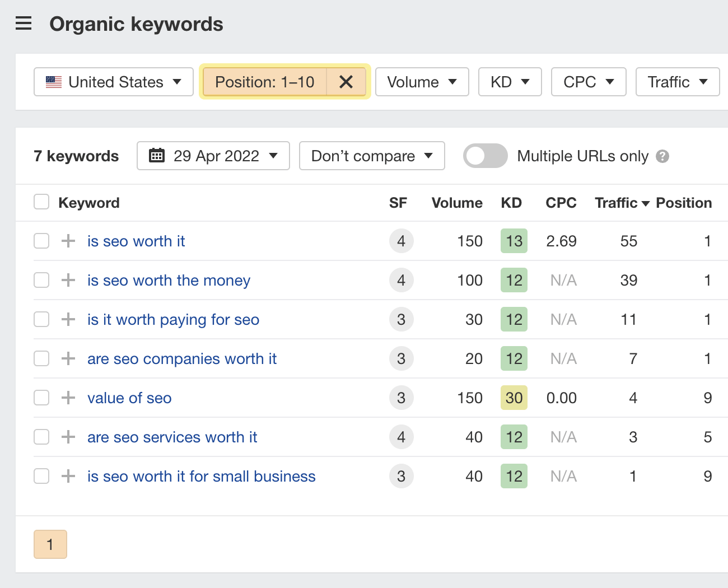Open the Volume filter dropdown
Viewport: 728px width, 588px height.
click(422, 82)
